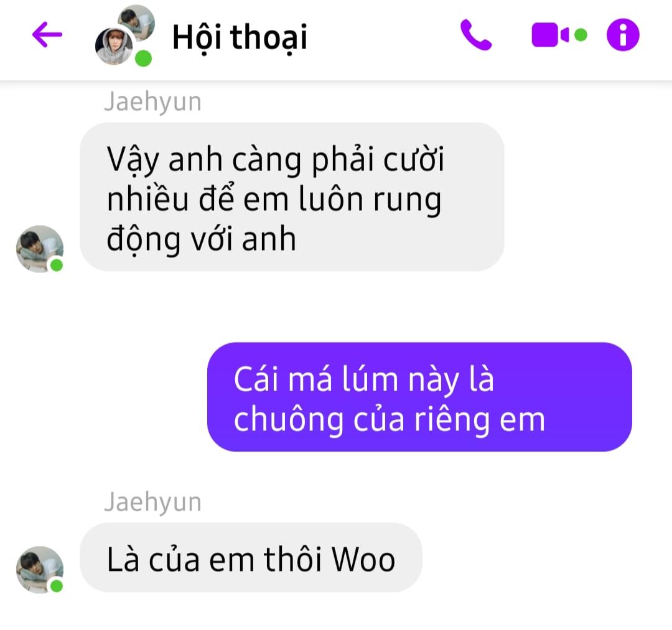Tap the word 'Woo' in the last message
672x630 pixels.
click(x=363, y=559)
